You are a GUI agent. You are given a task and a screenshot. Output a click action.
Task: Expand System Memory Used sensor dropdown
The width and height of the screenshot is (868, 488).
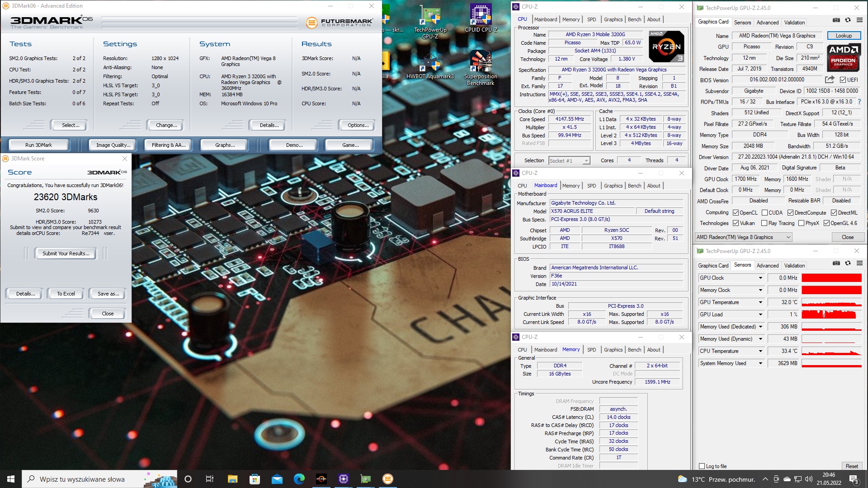[760, 363]
